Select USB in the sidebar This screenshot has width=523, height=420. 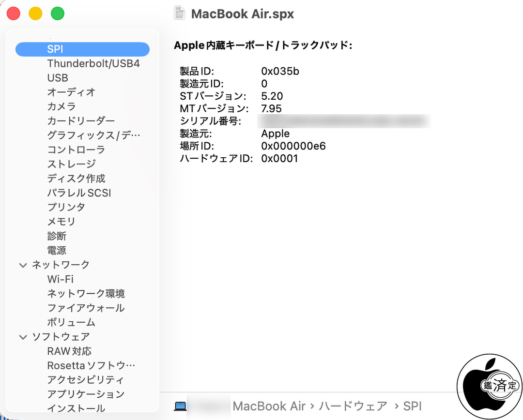58,78
